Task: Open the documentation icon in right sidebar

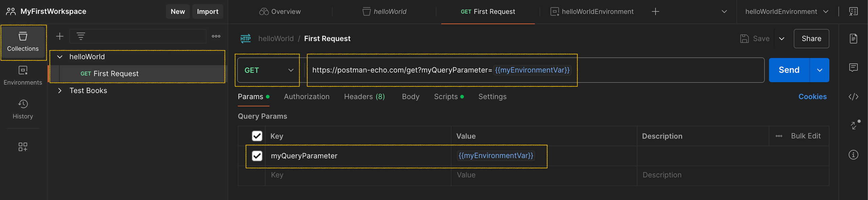Action: pyautogui.click(x=853, y=38)
